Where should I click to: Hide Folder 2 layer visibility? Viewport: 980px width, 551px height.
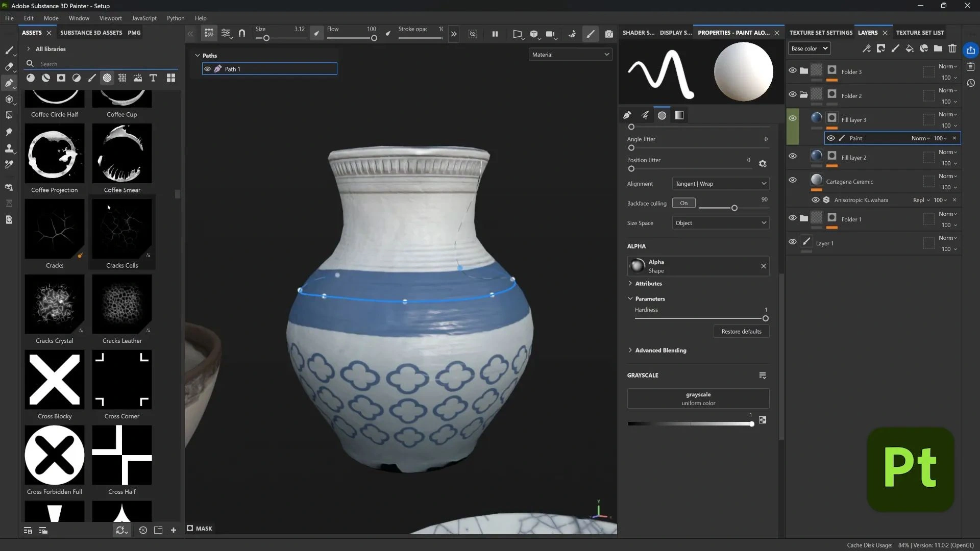coord(792,94)
